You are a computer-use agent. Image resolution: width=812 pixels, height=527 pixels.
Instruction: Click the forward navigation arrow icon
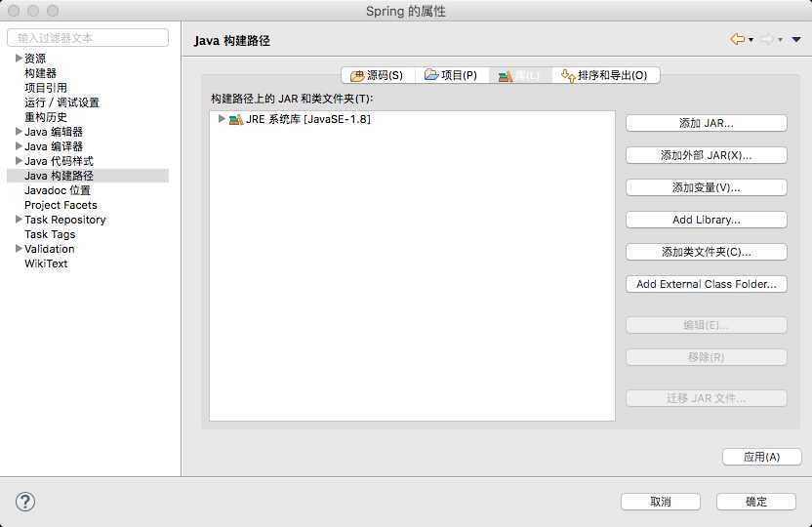[767, 39]
